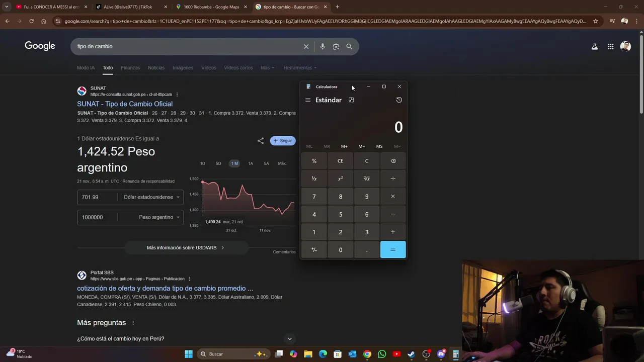This screenshot has height=362, width=644.
Task: Switch to Finanzas tab
Action: 130,68
